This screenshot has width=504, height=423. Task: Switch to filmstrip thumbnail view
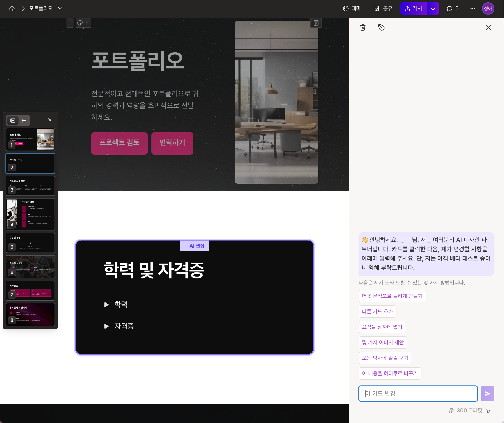click(13, 121)
